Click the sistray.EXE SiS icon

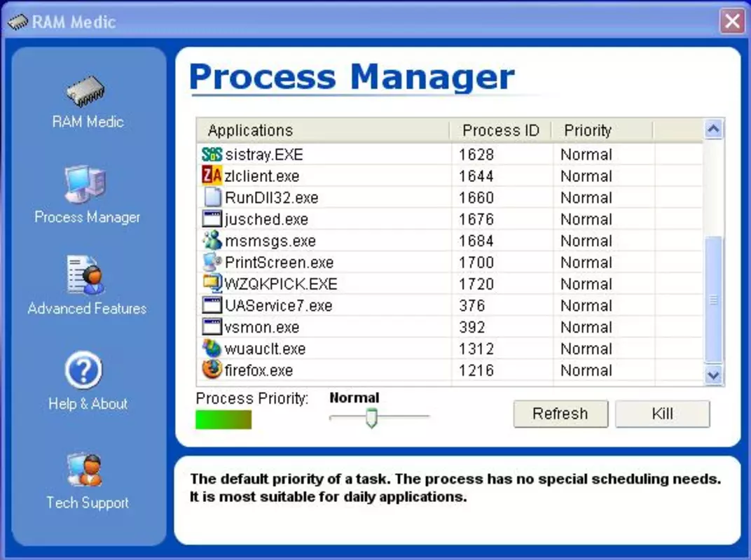coord(212,154)
